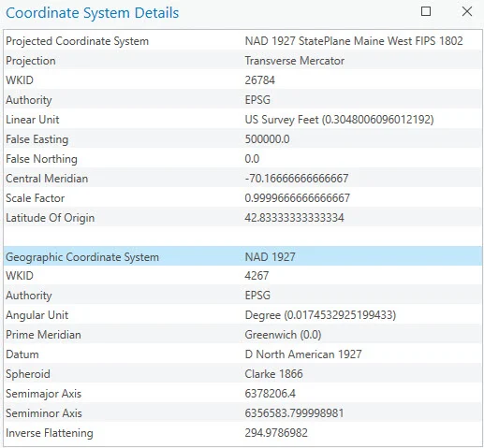Screen dimensions: 484x448
Task: Select the False Northing 0.0 value
Action: tap(252, 159)
